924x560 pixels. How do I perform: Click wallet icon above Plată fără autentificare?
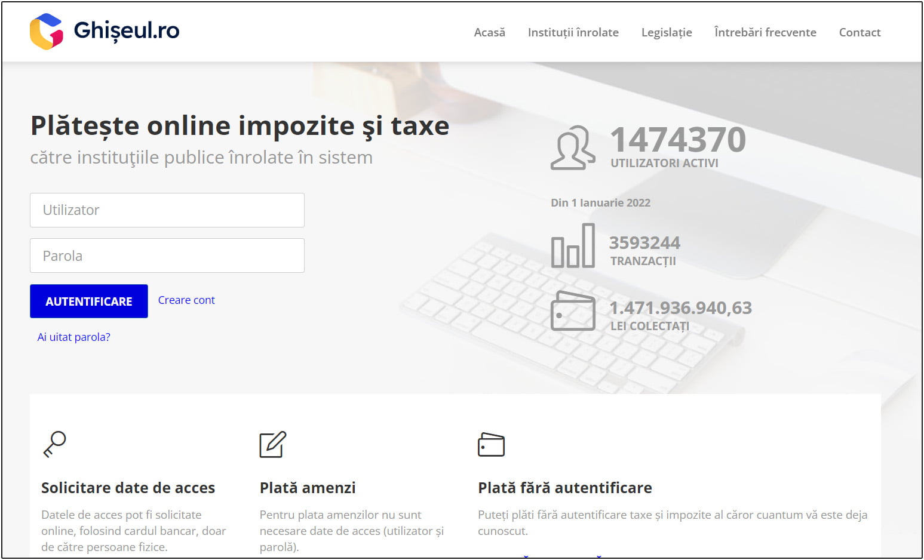click(491, 445)
